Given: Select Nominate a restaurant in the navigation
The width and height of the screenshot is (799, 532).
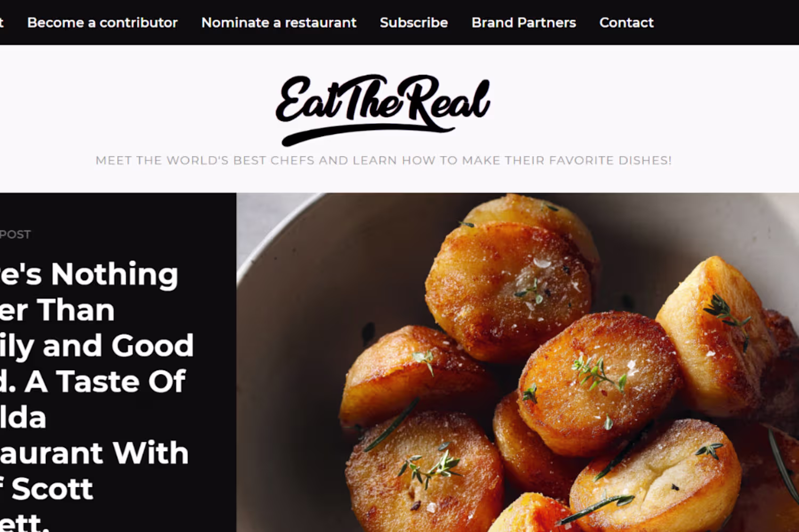Looking at the screenshot, I should (x=279, y=22).
